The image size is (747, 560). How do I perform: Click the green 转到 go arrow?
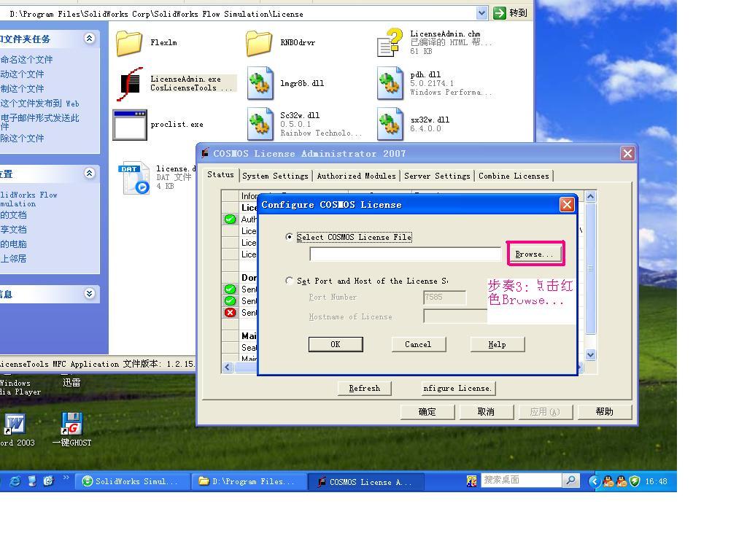[x=499, y=13]
